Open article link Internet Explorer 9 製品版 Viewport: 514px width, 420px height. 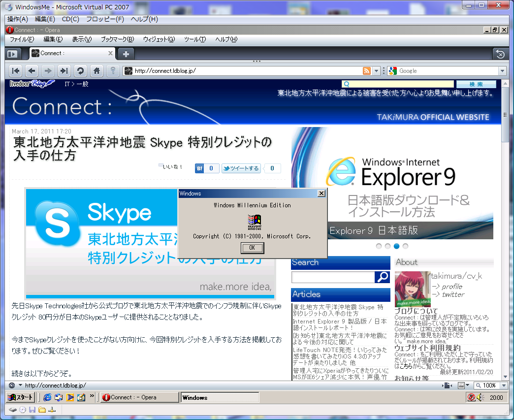[340, 324]
